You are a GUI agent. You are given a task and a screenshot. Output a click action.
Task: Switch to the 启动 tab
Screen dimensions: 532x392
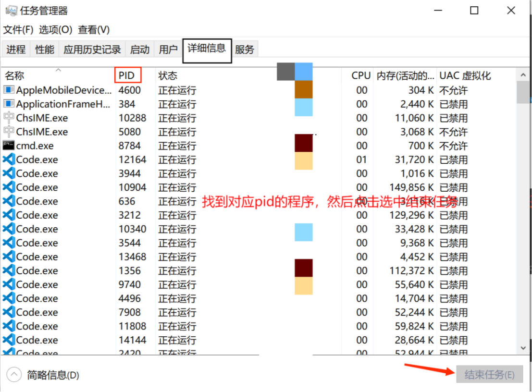(x=140, y=49)
